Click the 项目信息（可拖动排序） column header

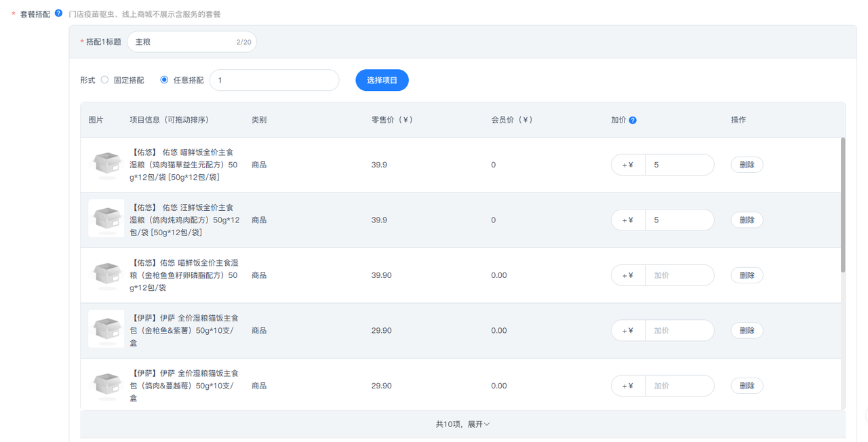169,120
